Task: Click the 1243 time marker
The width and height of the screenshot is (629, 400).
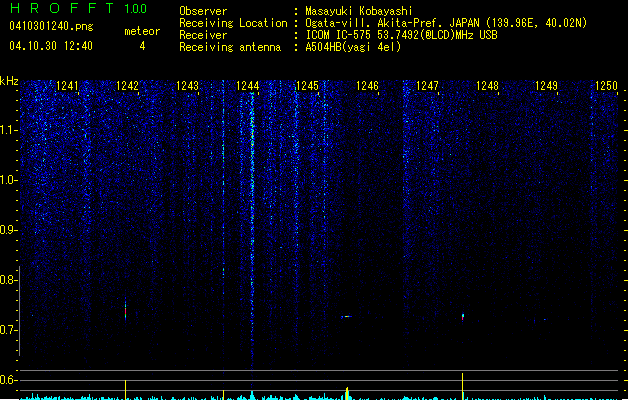Action: 187,86
